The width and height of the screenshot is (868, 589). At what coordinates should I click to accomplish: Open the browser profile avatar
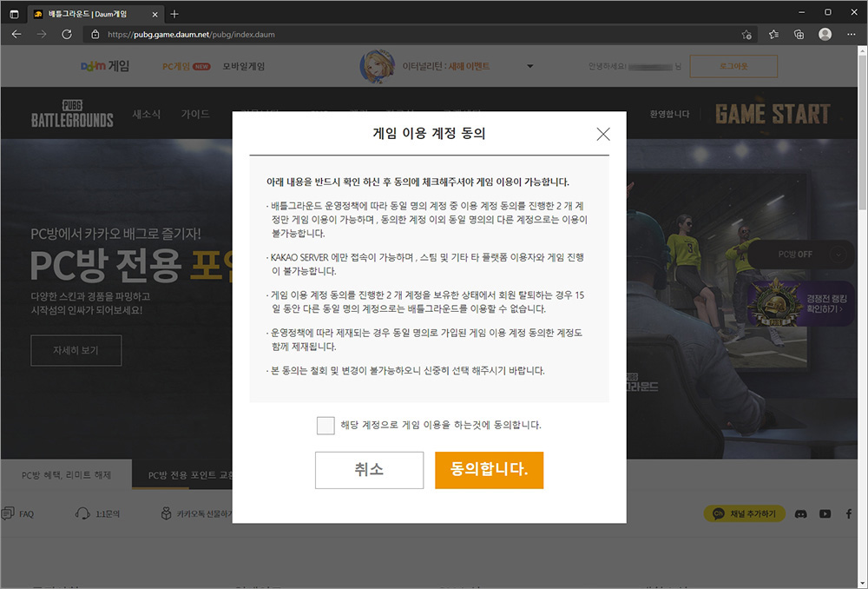(x=825, y=35)
